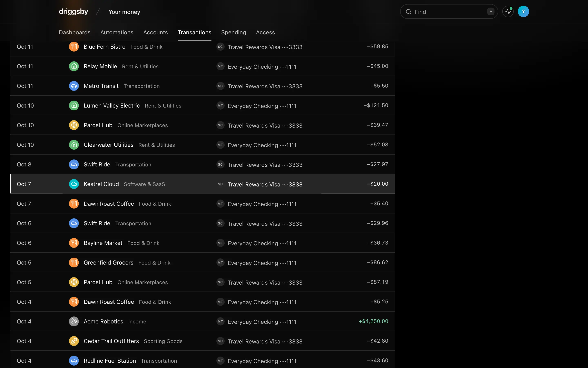Screen dimensions: 588x368
Task: Select the Spending tab
Action: pos(234,32)
